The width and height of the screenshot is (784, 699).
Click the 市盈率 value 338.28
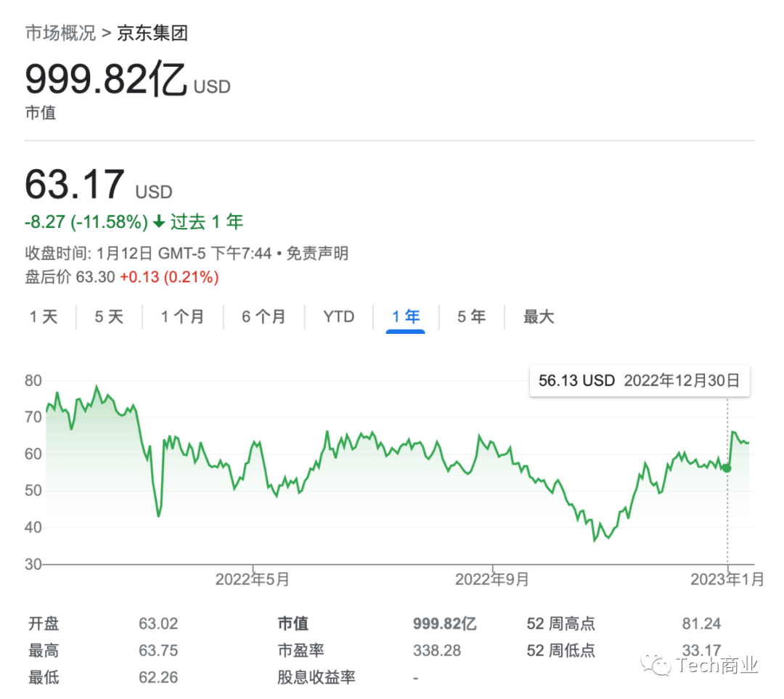point(437,650)
